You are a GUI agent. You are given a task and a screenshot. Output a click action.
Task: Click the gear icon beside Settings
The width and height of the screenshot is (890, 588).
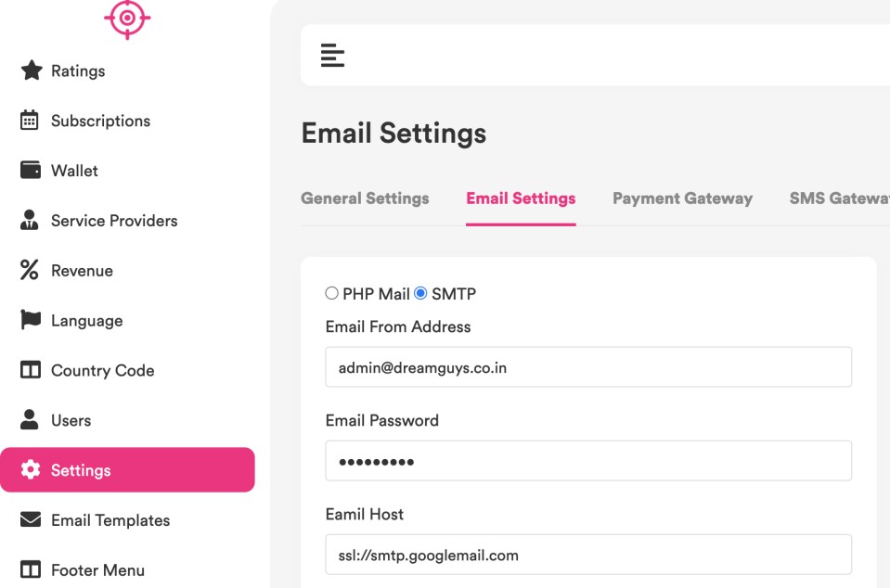point(31,470)
